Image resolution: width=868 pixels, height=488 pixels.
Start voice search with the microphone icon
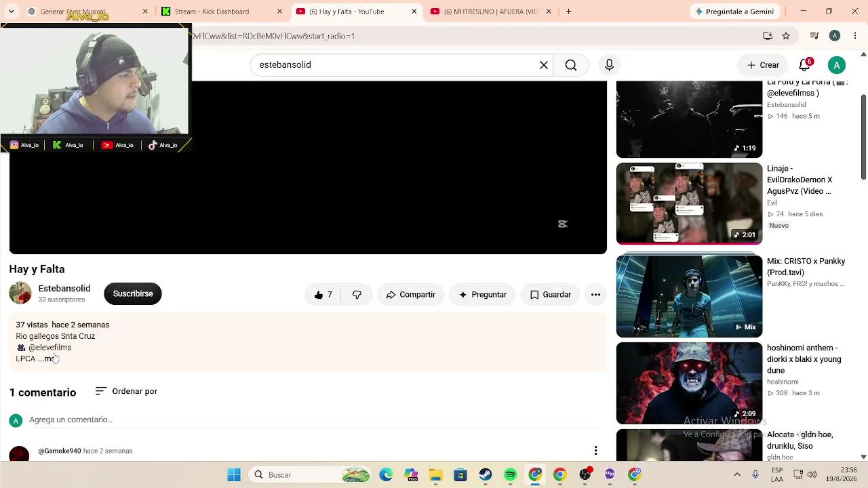click(609, 65)
